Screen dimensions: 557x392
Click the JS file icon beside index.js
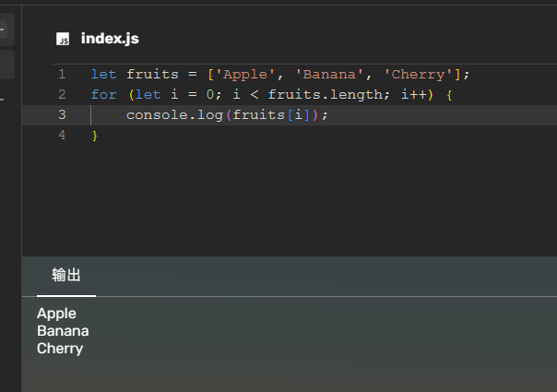point(63,39)
